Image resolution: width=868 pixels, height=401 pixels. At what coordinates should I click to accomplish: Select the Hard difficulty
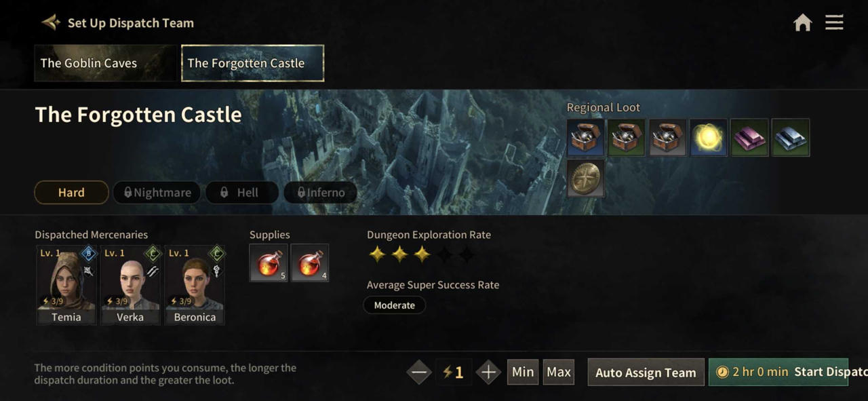click(x=71, y=193)
